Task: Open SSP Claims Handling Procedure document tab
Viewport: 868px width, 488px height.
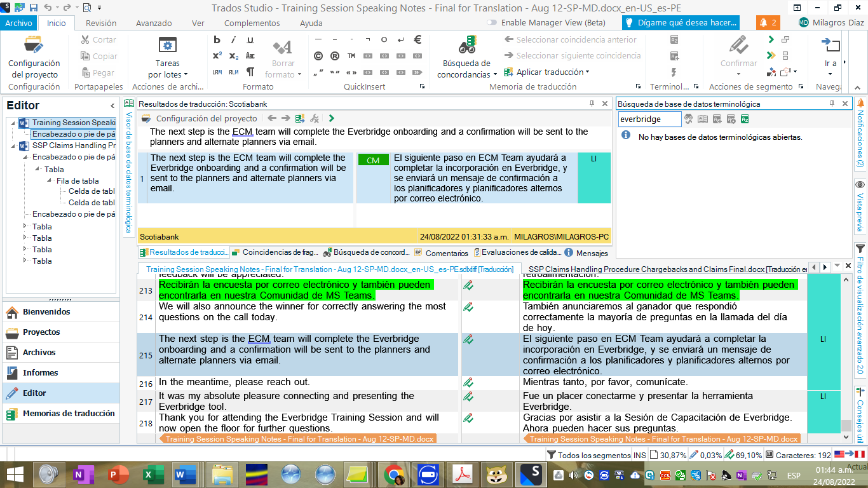Action: tap(664, 269)
